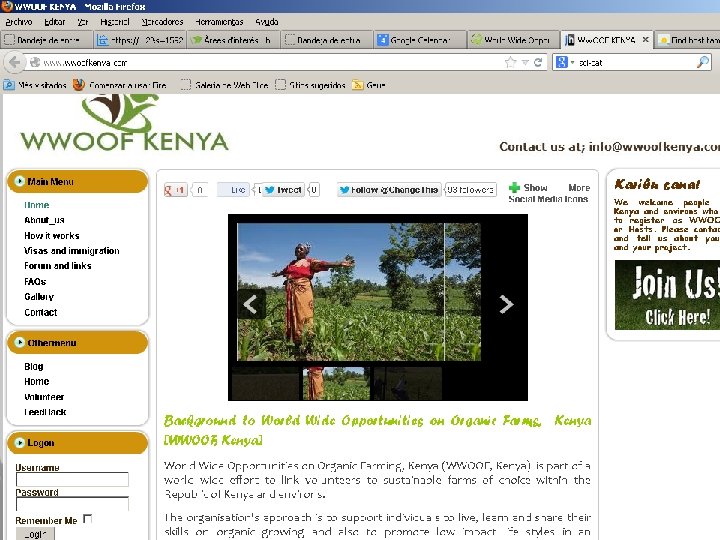Click the Tweet button
The image size is (720, 540).
coord(284,190)
